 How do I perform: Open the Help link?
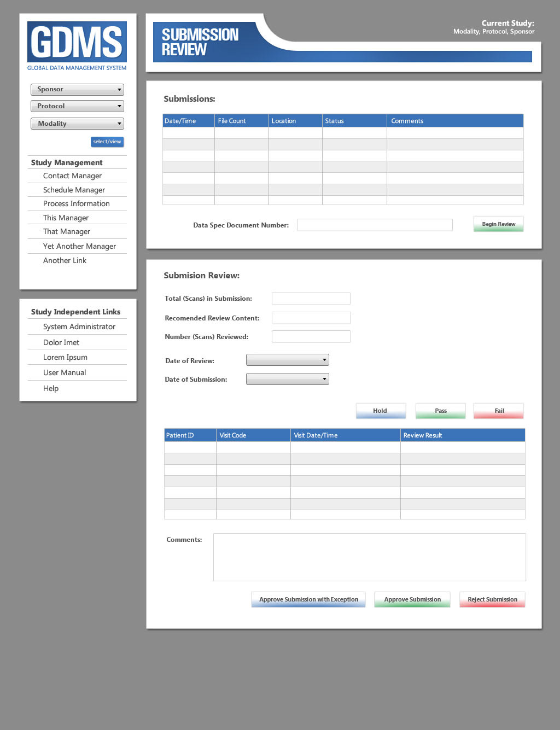click(51, 388)
